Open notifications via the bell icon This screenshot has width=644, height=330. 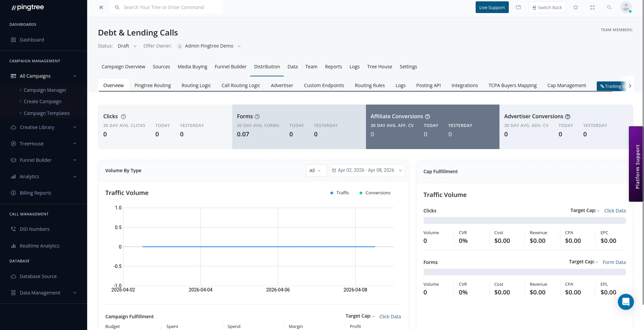pos(576,7)
